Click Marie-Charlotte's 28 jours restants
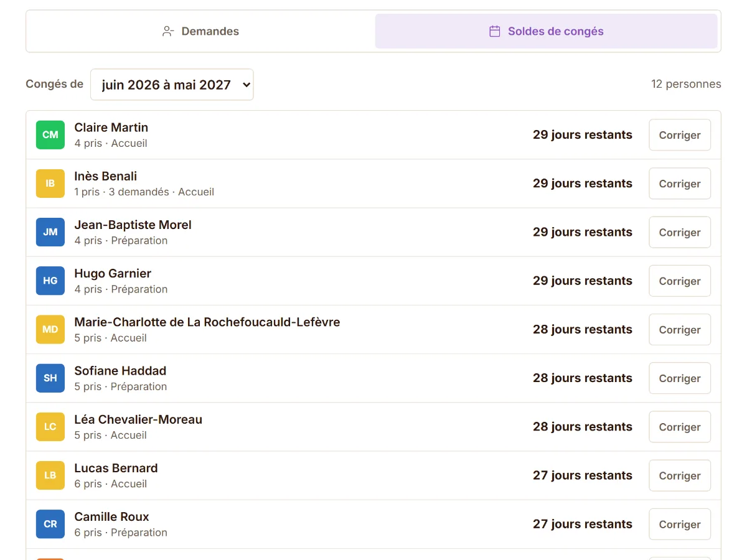 583,330
